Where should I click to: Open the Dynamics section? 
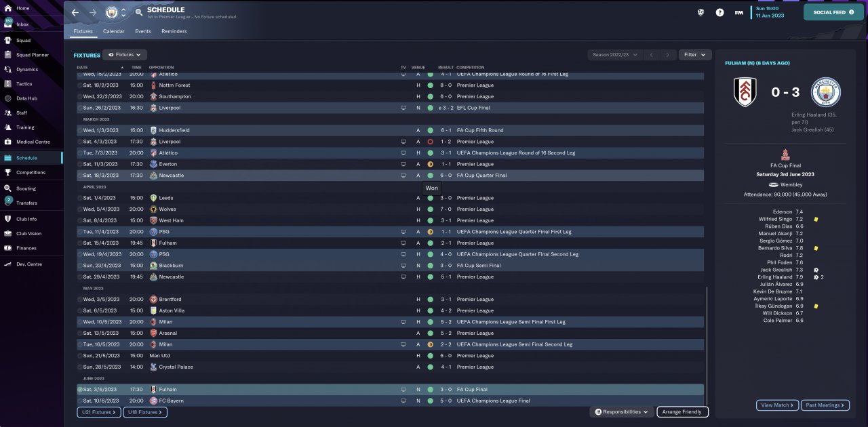31,69
